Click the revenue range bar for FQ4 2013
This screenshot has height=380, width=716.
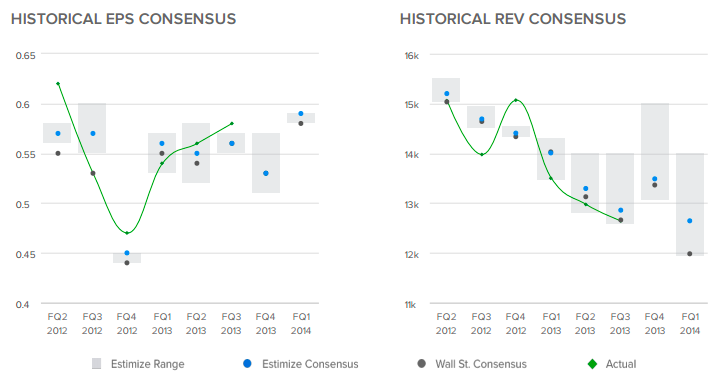[655, 151]
